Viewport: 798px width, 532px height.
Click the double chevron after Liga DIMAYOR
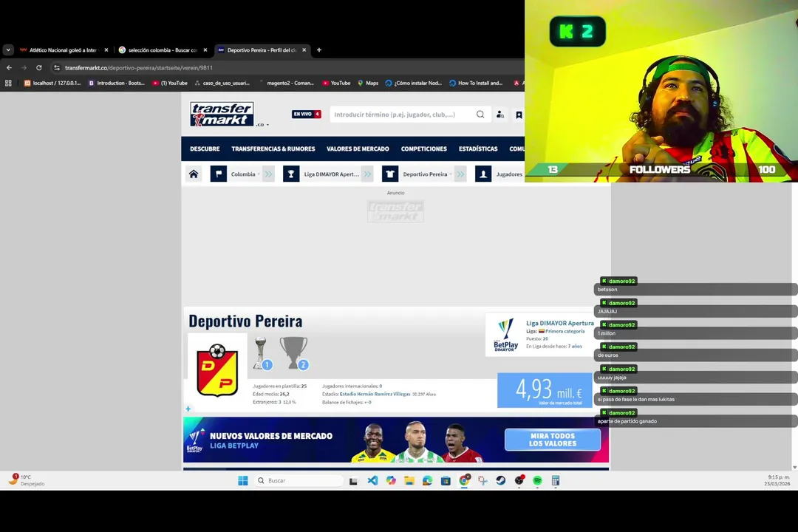[x=367, y=174]
